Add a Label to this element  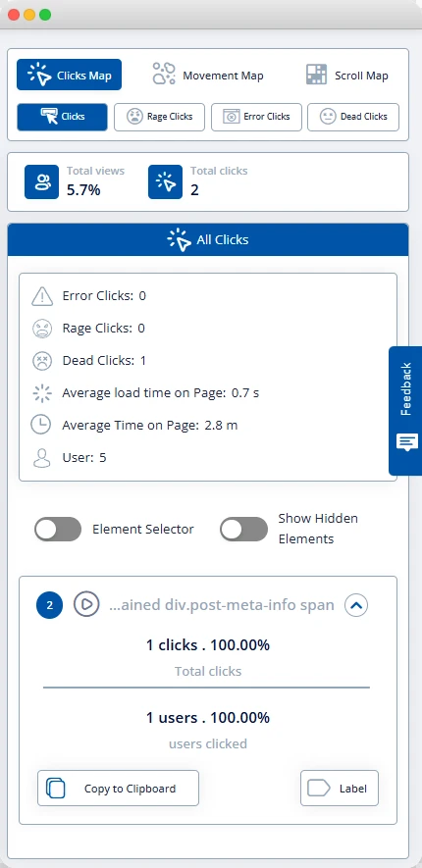pyautogui.click(x=340, y=789)
